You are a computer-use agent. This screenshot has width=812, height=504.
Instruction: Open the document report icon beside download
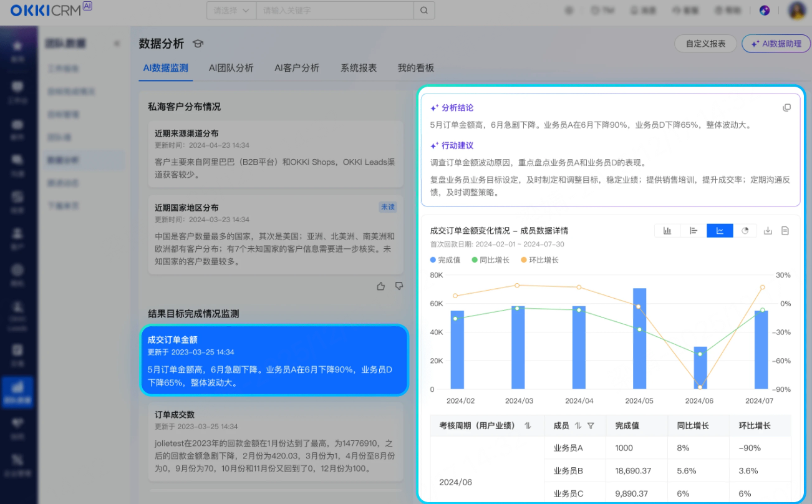coord(785,231)
